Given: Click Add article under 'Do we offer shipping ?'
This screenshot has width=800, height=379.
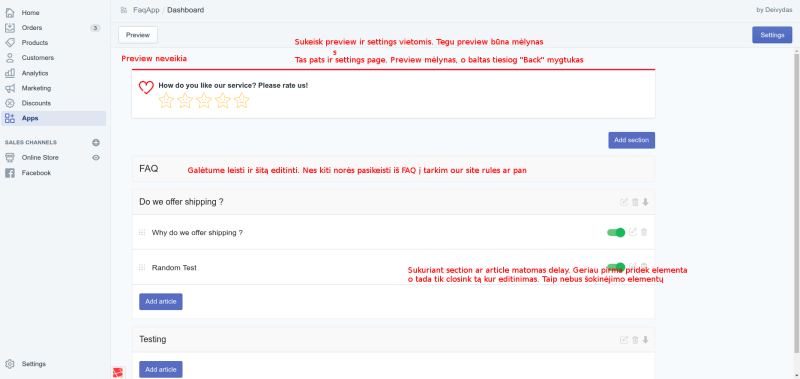Looking at the screenshot, I should (161, 301).
